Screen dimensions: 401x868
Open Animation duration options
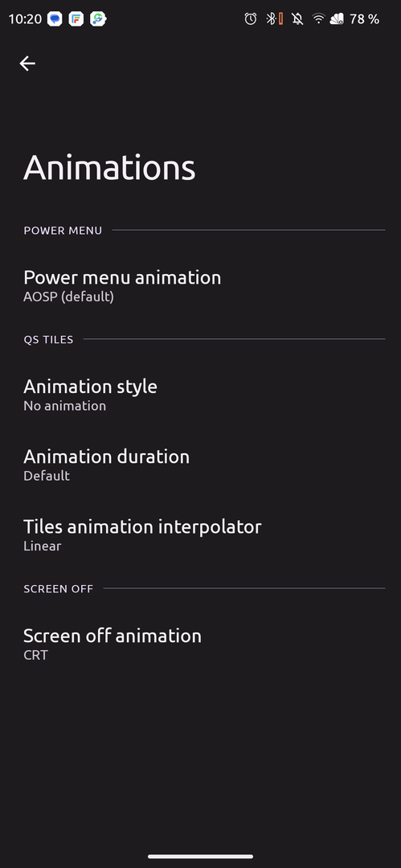201,465
